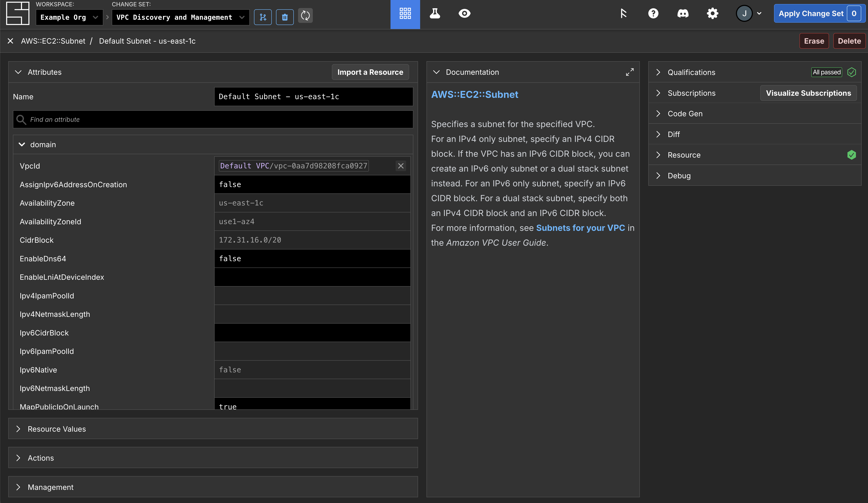Screen dimensions: 868x503
Task: Open the Subnets for your VPC link
Action: [580, 228]
